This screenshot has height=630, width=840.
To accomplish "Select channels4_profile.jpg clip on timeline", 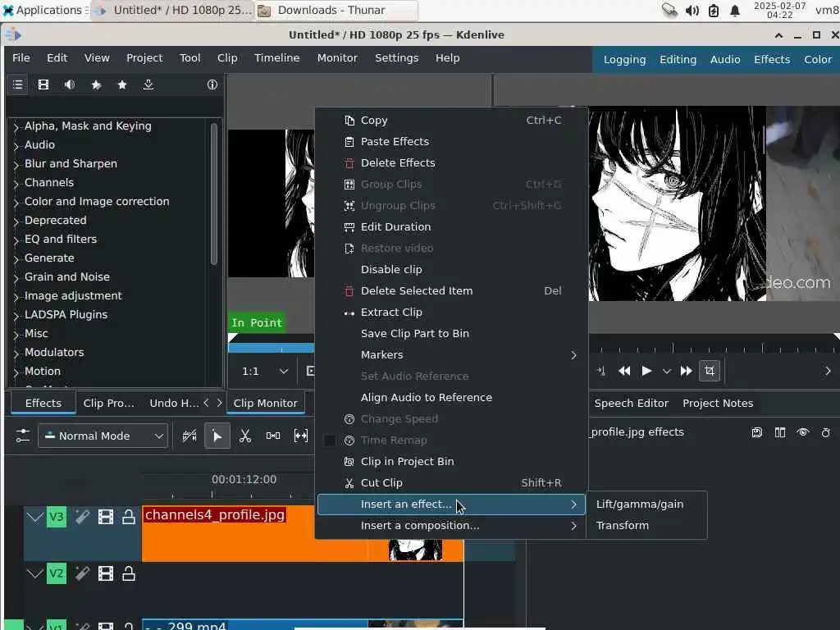I will point(303,533).
